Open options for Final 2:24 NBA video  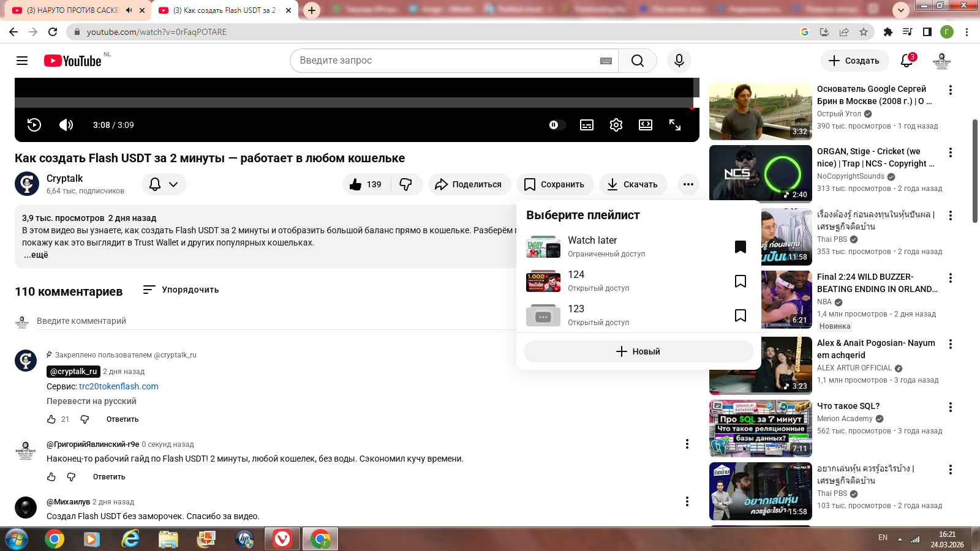951,278
